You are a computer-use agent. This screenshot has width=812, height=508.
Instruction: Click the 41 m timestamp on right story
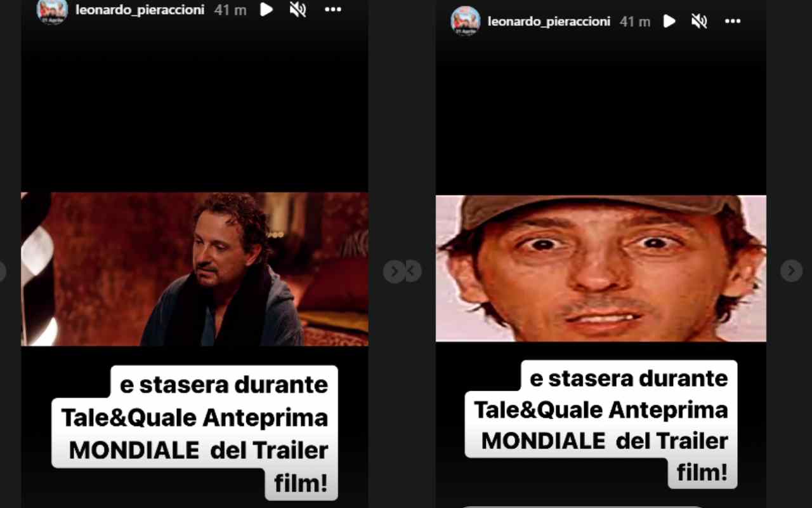pos(635,22)
